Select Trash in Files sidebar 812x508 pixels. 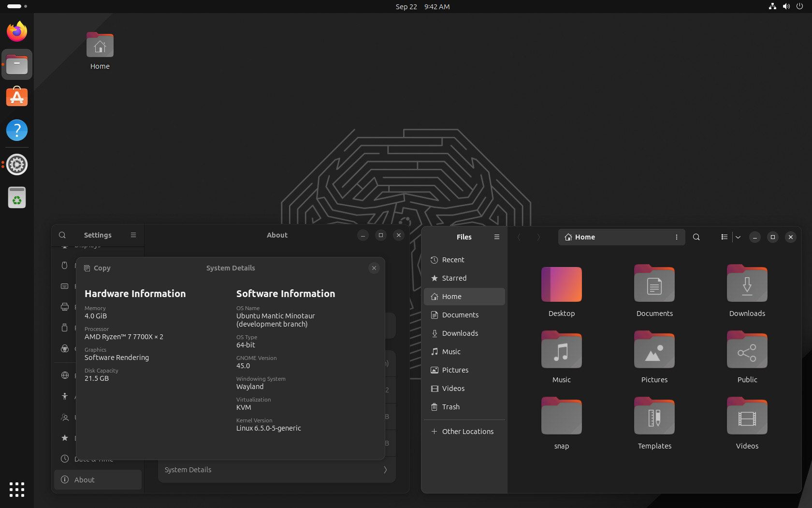point(464,407)
